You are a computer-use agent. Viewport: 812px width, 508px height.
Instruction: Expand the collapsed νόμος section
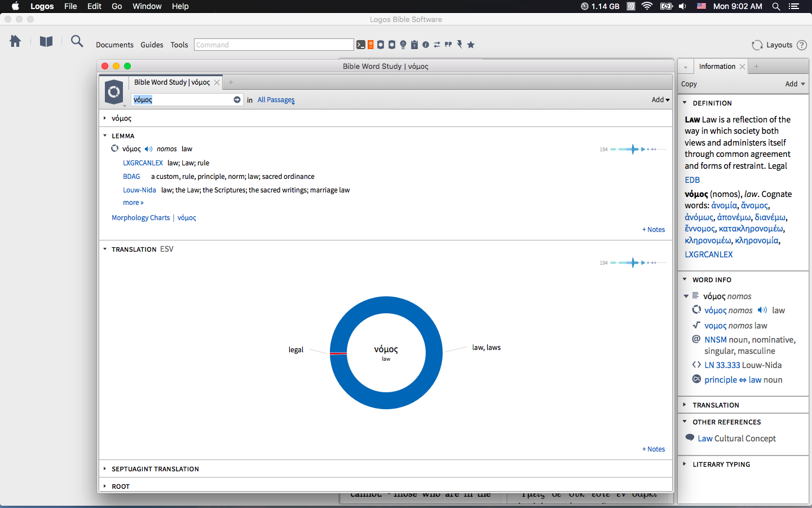point(105,118)
